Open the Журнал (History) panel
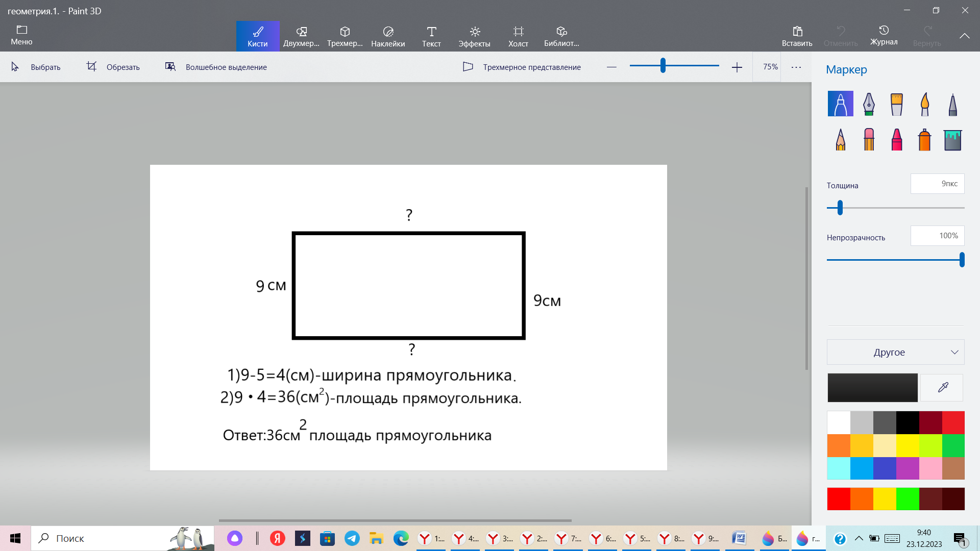The height and width of the screenshot is (551, 980). (884, 35)
